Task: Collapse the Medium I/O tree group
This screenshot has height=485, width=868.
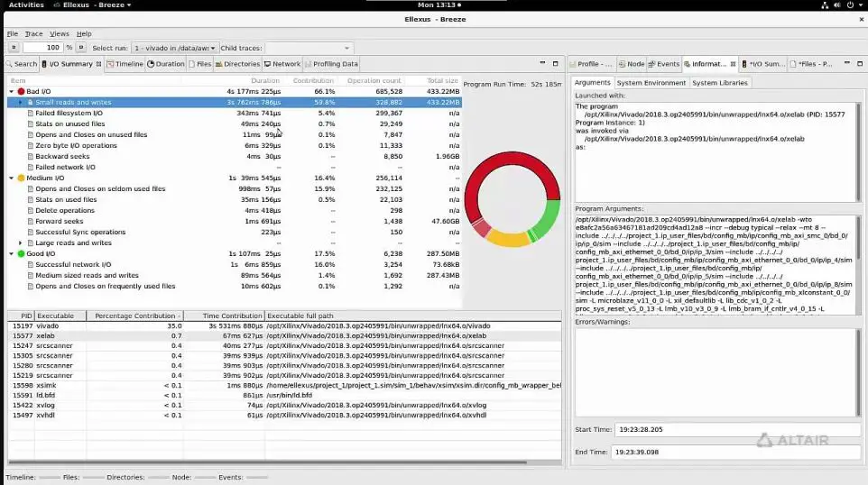Action: coord(12,178)
